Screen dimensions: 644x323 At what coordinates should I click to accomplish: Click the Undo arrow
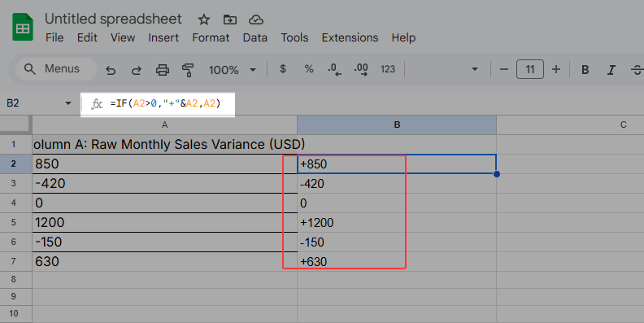click(x=111, y=70)
